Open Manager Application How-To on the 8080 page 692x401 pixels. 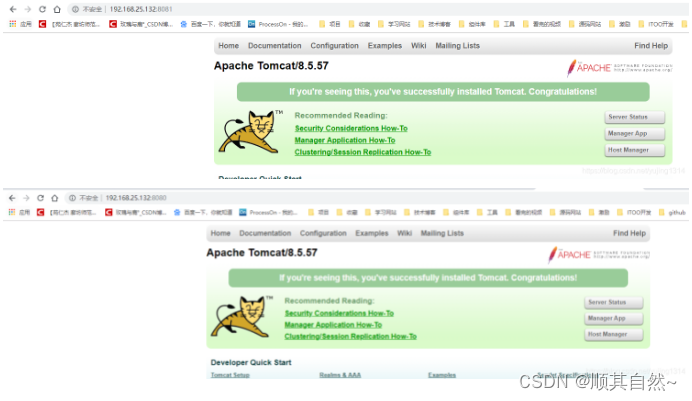click(x=333, y=325)
